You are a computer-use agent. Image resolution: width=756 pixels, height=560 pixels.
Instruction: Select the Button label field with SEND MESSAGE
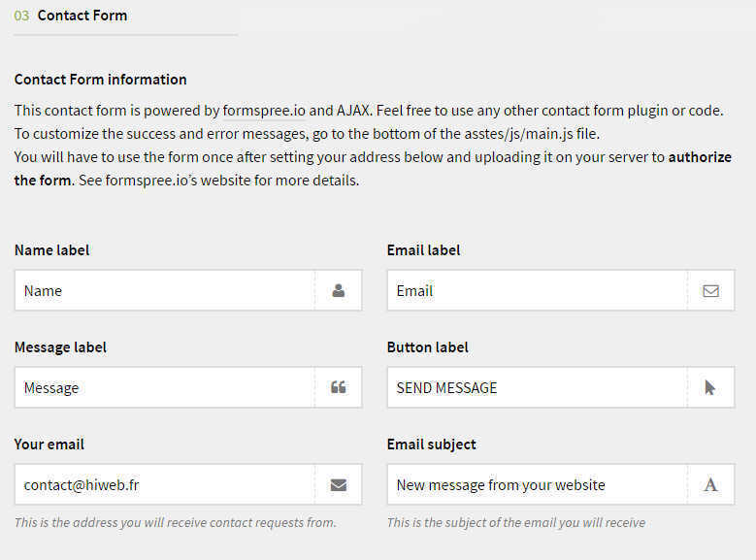pyautogui.click(x=537, y=387)
